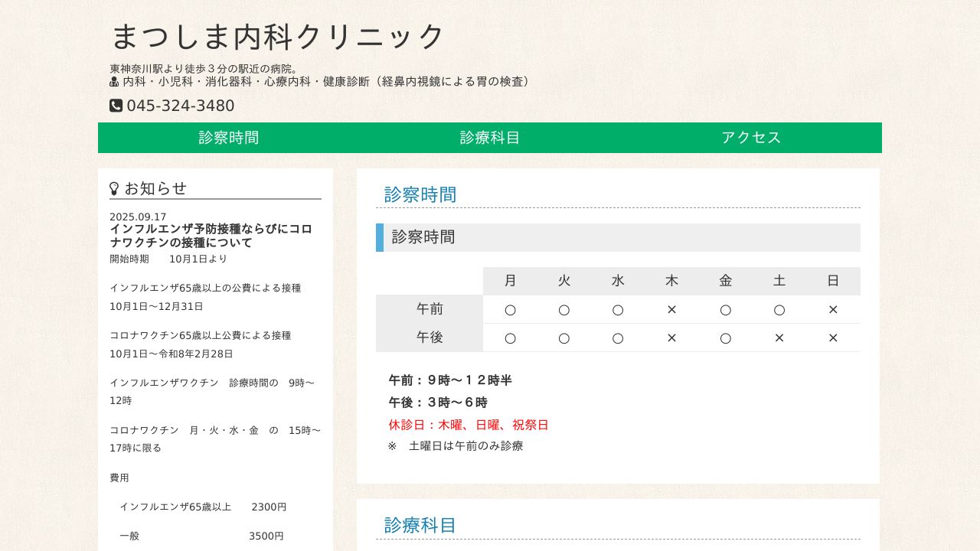This screenshot has width=980, height=551.
Task: Toggle the 金曜午後 availability circle
Action: coord(725,337)
